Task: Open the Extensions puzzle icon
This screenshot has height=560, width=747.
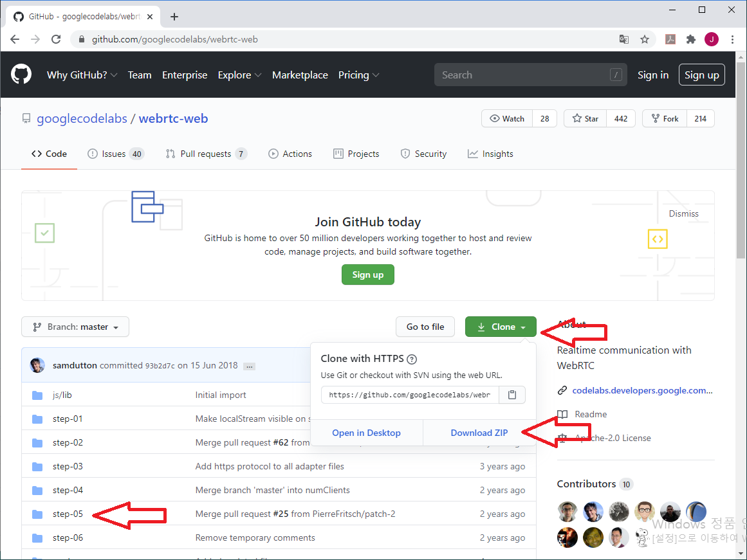Action: 691,39
